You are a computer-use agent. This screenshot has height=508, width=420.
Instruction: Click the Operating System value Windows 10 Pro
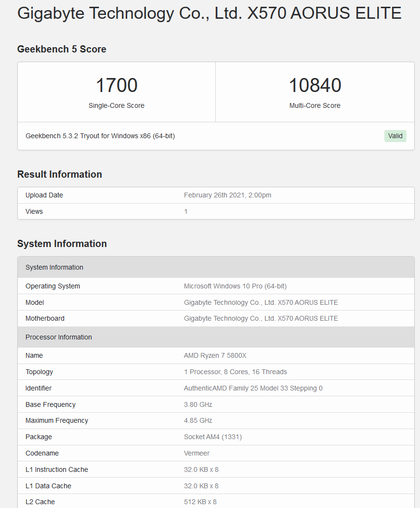[235, 287]
